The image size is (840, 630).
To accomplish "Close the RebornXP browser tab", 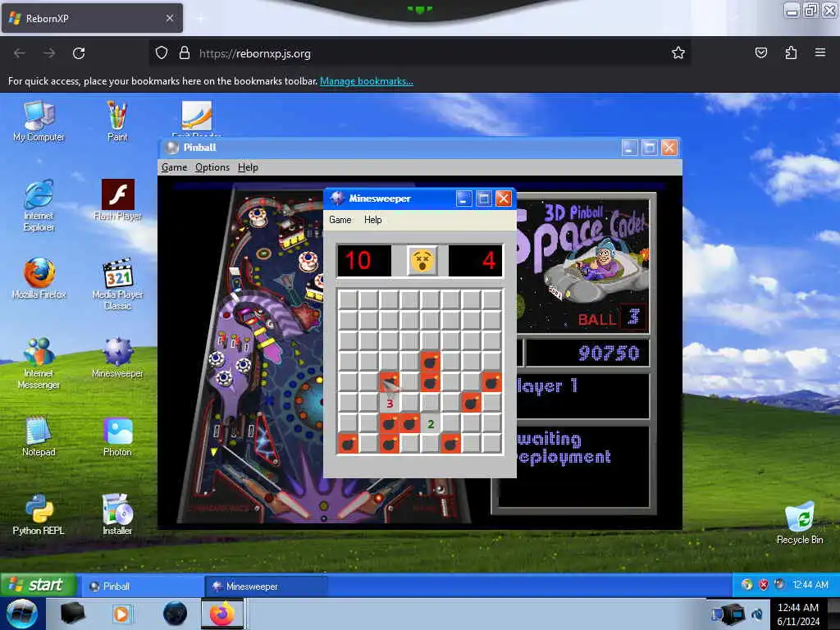I will click(x=169, y=18).
